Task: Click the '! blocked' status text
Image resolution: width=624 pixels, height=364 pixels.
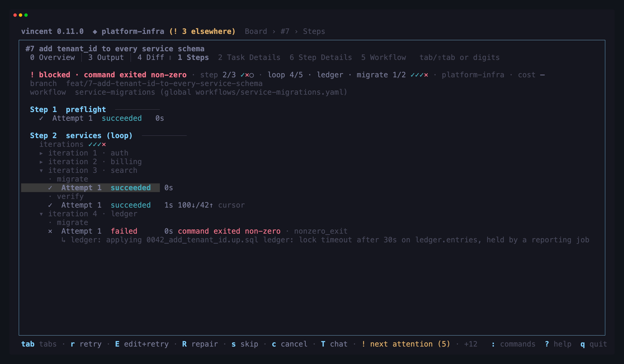Action: click(x=50, y=75)
